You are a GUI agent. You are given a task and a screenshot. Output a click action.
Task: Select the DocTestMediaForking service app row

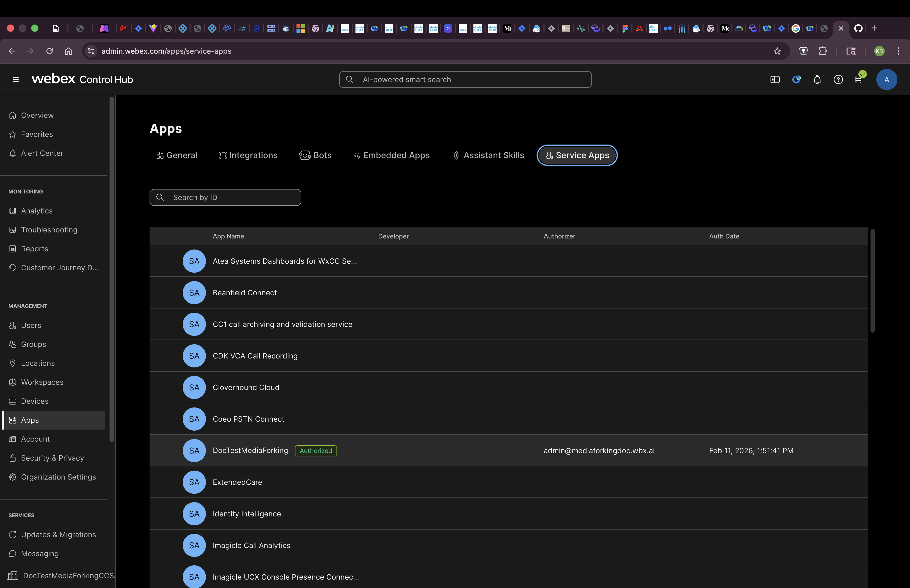(250, 451)
